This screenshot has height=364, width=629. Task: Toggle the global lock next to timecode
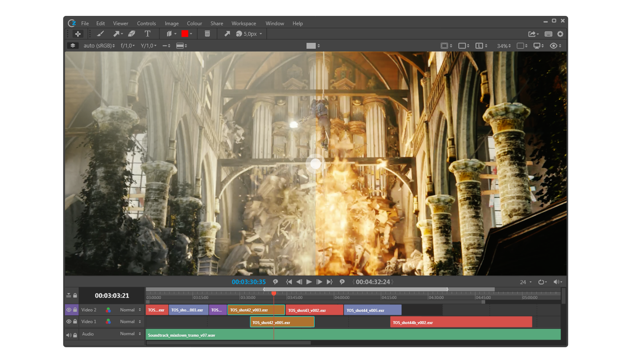coord(75,295)
